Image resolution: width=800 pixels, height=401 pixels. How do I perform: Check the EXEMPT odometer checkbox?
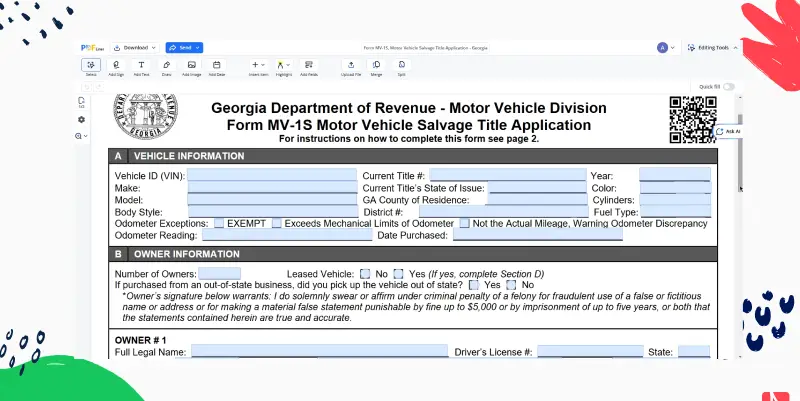(x=219, y=223)
